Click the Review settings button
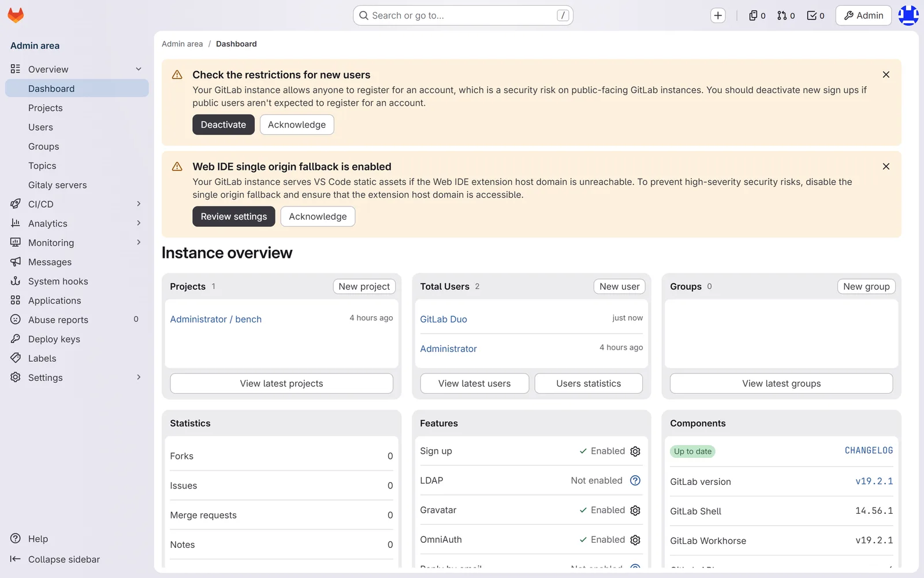The image size is (924, 578). coord(234,217)
